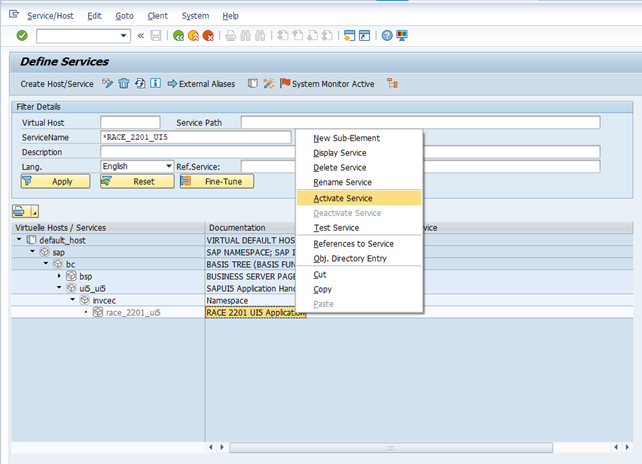Viewport: 642px width, 464px height.
Task: Expand the bsp tree node
Action: [59, 275]
